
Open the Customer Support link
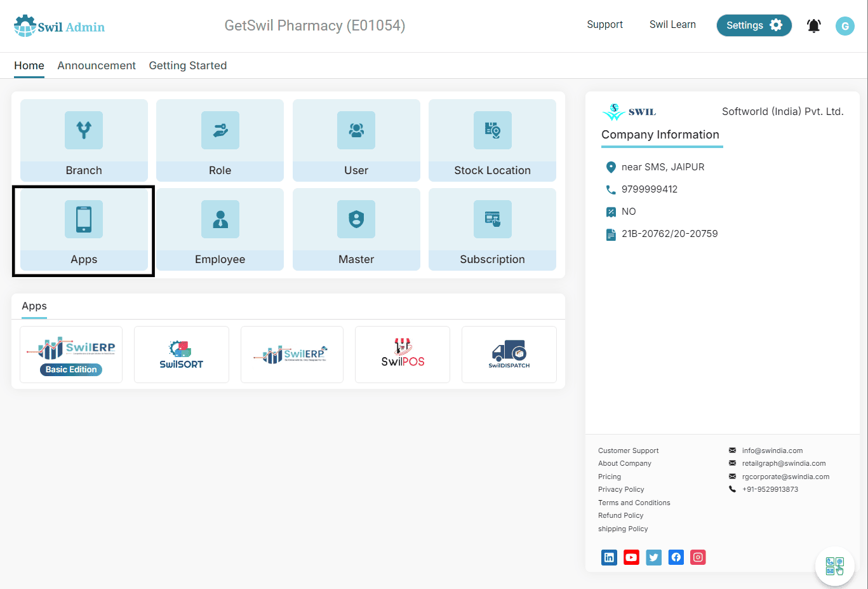coord(629,450)
